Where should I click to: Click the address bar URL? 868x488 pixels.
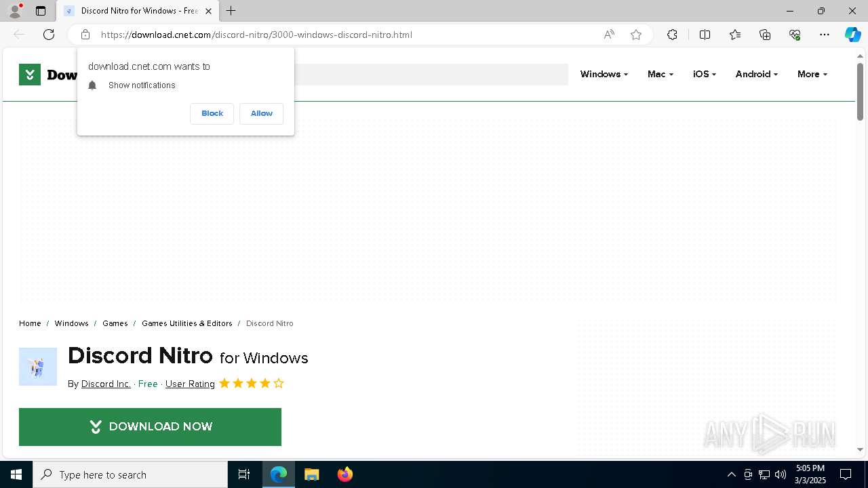point(256,35)
